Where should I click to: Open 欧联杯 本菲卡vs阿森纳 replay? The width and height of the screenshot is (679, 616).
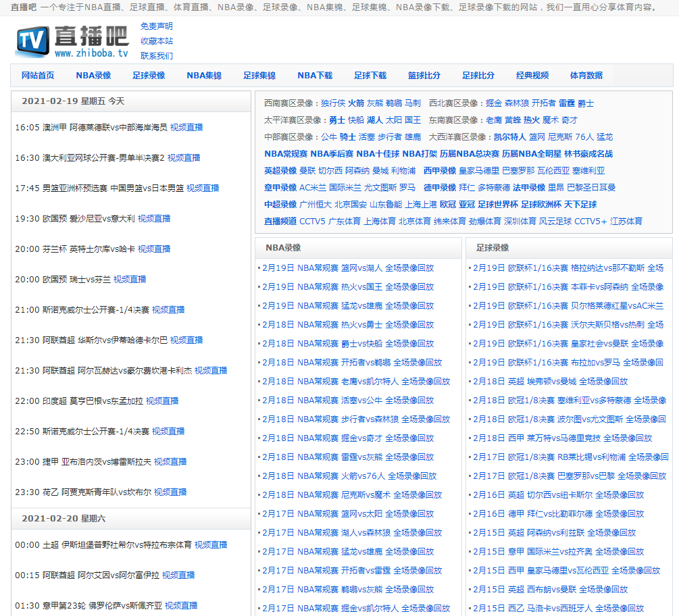(x=568, y=286)
